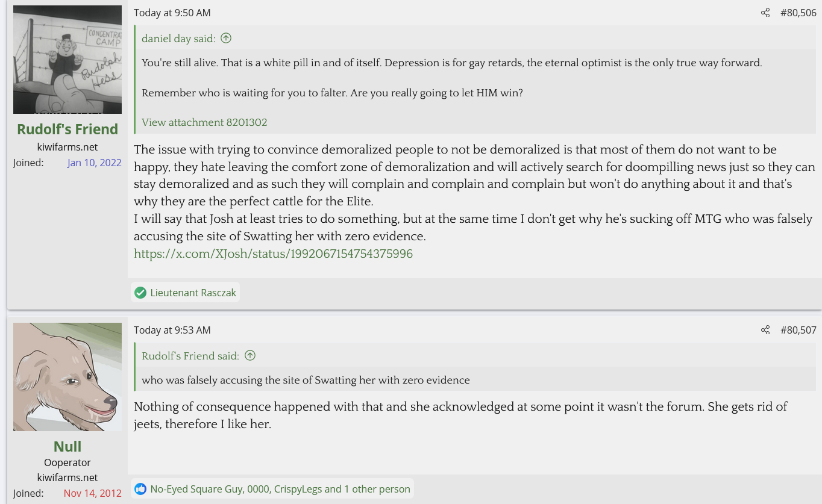The height and width of the screenshot is (504, 822).
Task: Click 'Rudolf's Friend said:' quote header
Action: (190, 356)
